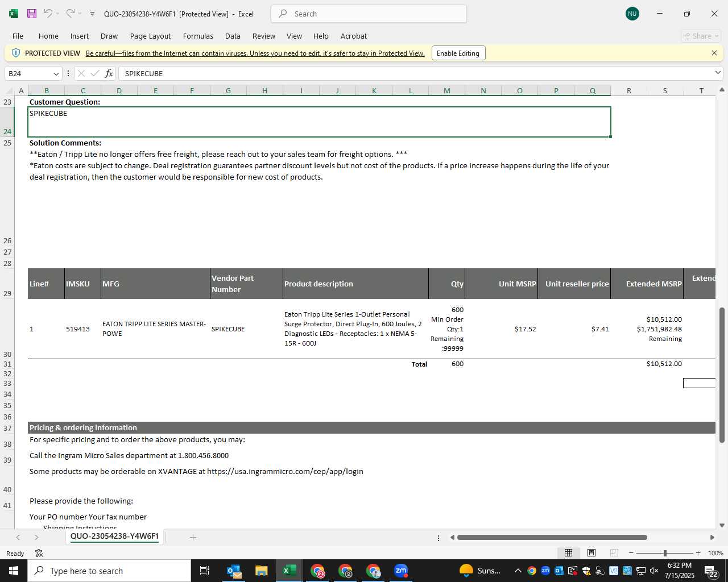Open the Redo history dropdown arrow
The height and width of the screenshot is (582, 728).
(x=80, y=14)
